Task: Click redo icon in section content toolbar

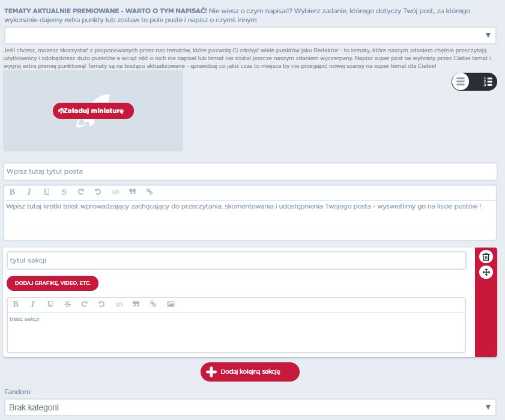Action: pyautogui.click(x=85, y=304)
